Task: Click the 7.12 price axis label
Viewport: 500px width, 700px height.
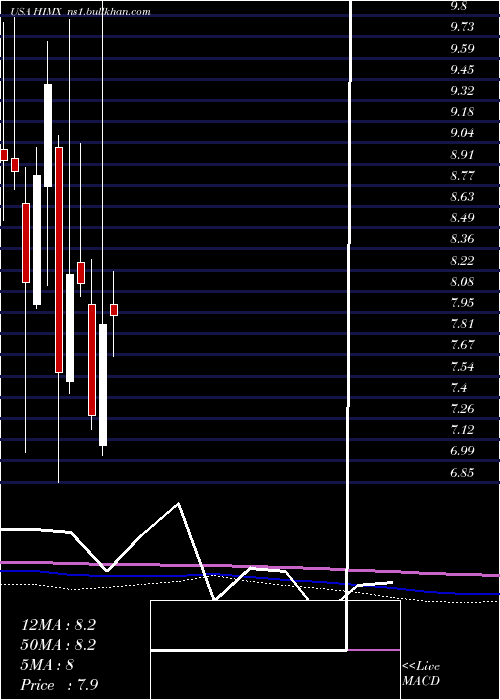Action: tap(462, 430)
